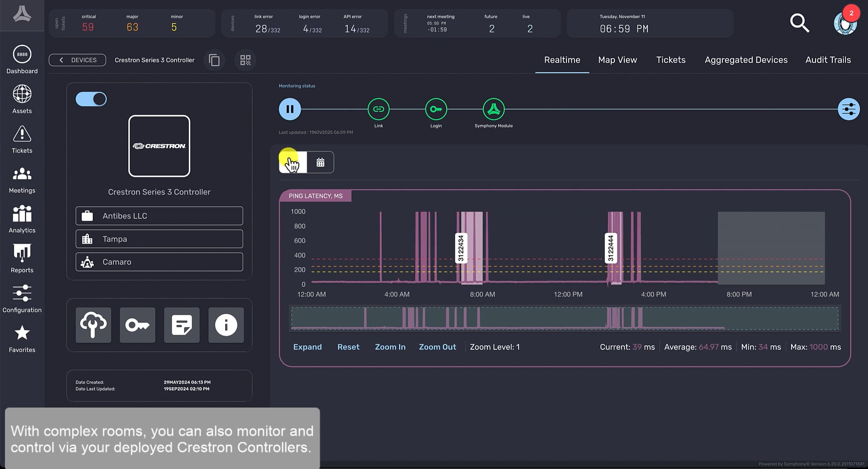Disable the device monitoring toggle
868x469 pixels.
[91, 99]
